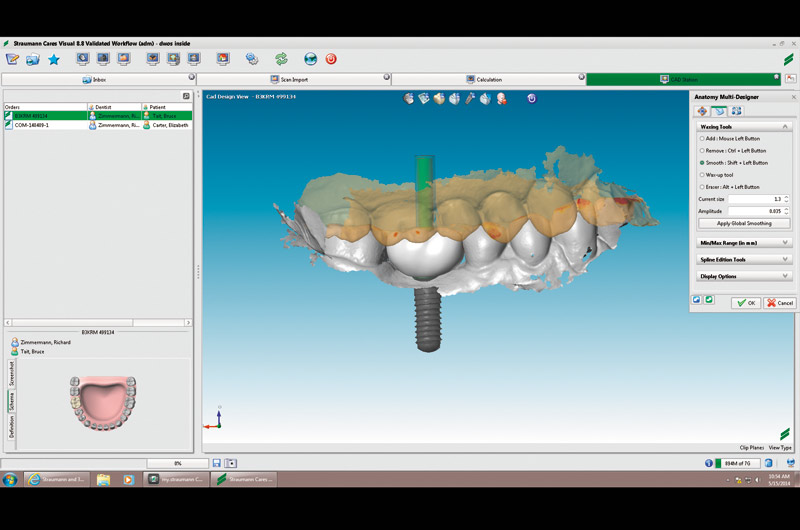Click in the Amplitude input field
The image size is (800, 530).
755,211
